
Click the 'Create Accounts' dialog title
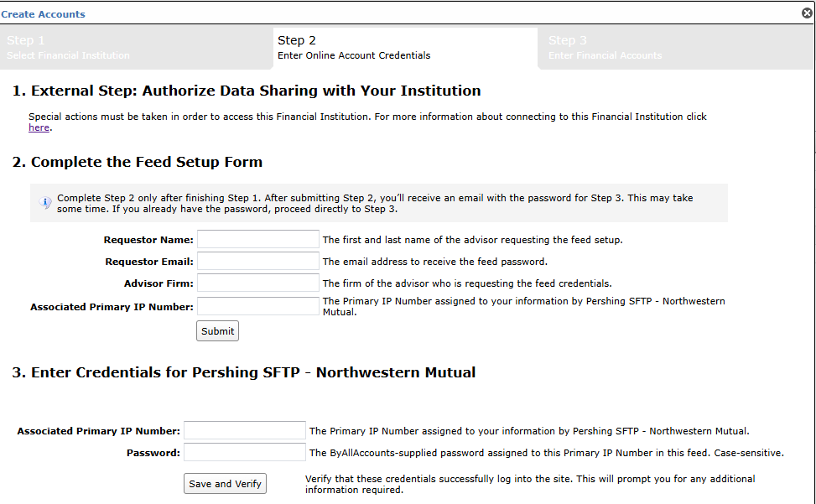(x=44, y=14)
